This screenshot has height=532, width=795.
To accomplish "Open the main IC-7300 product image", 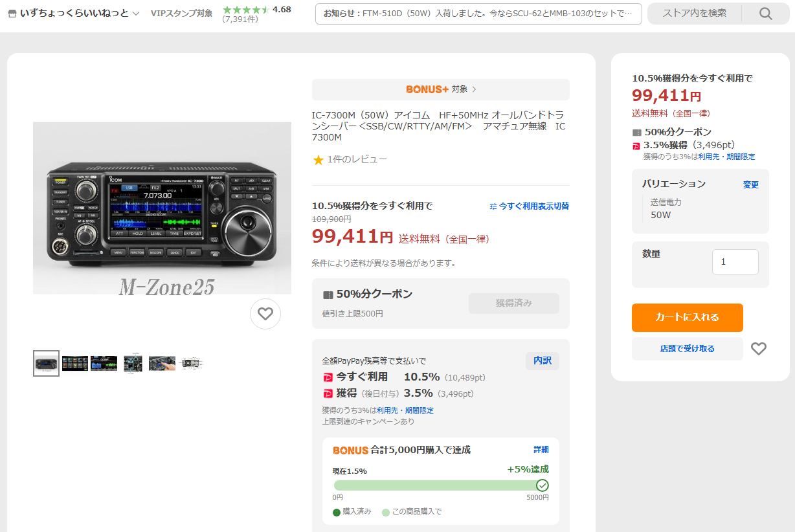I will (x=162, y=208).
